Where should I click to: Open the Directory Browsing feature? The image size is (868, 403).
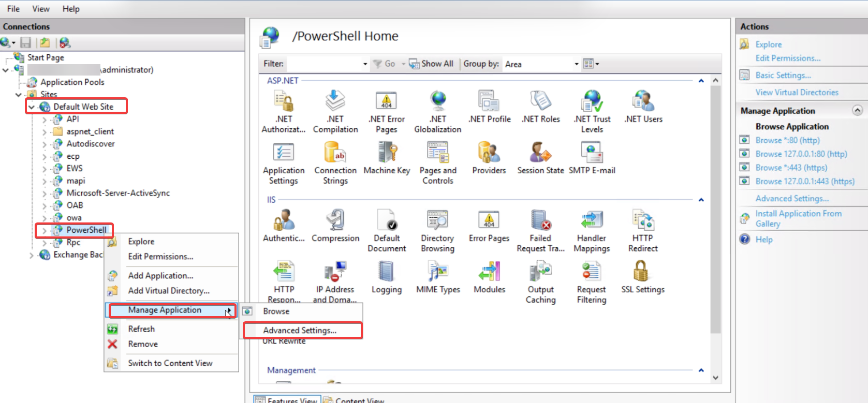click(437, 231)
